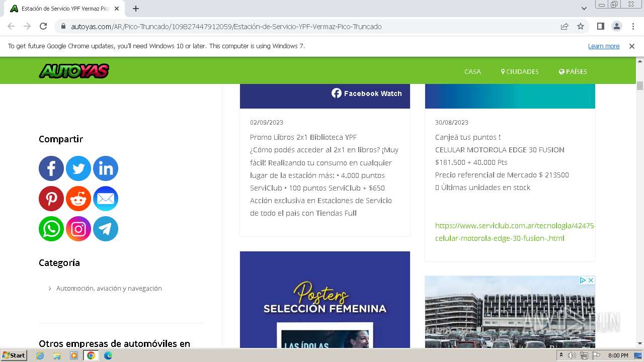
Task: Dismiss the Chrome update notification bar
Action: point(632,46)
